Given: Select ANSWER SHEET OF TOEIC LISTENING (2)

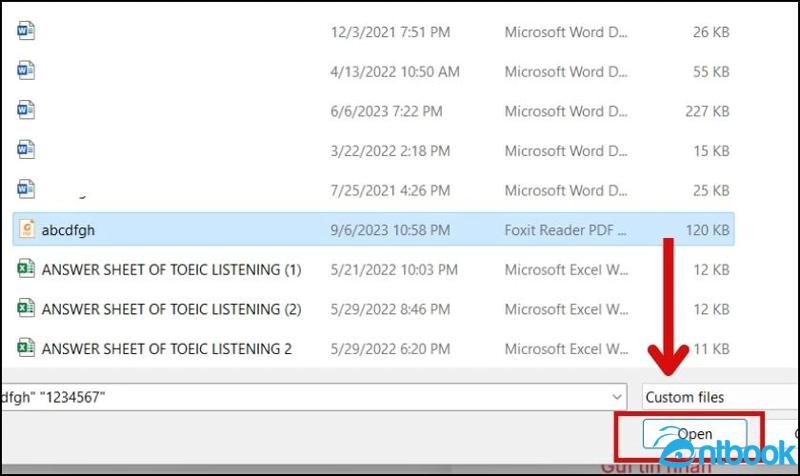Looking at the screenshot, I should (x=171, y=309).
